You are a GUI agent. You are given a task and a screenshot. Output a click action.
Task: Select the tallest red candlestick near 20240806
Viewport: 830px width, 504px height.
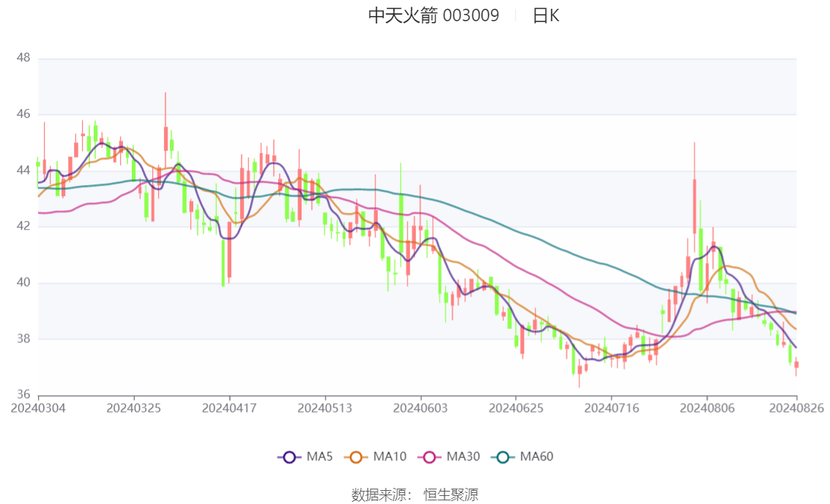coord(693,205)
